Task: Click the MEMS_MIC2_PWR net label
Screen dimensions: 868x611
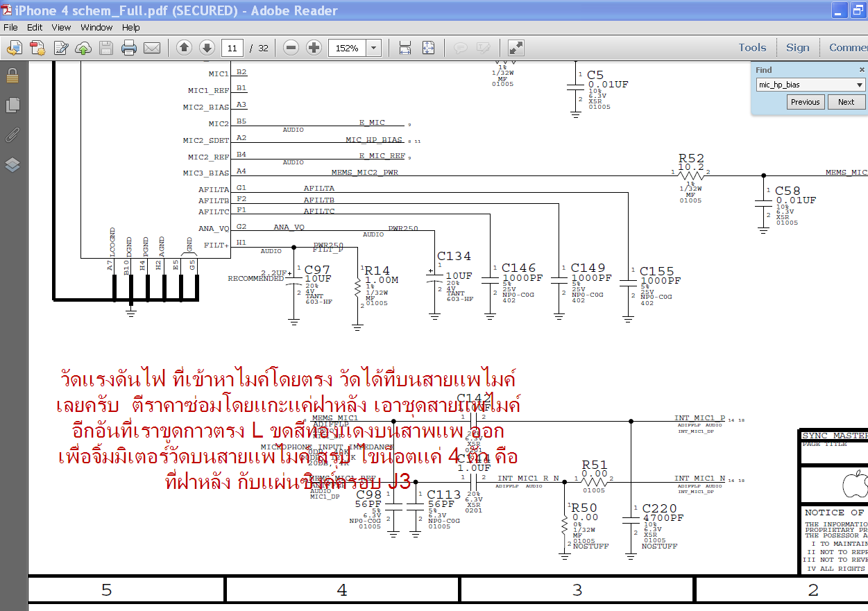Action: pyautogui.click(x=365, y=172)
